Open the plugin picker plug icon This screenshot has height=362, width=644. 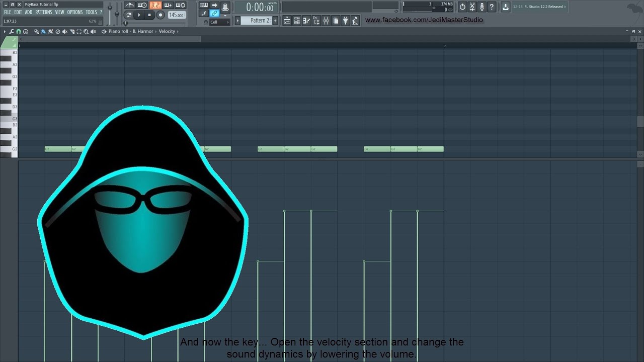click(345, 21)
